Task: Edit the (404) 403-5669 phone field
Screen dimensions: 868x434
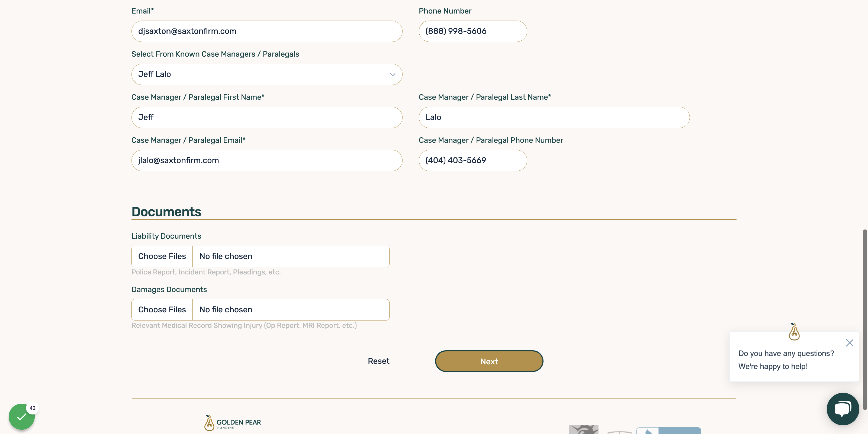Action: pos(473,161)
